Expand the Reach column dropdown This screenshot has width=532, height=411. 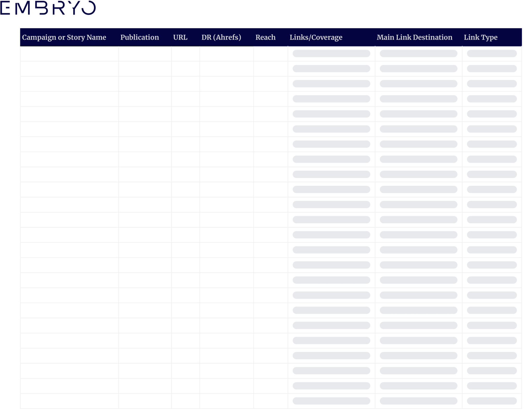point(265,37)
